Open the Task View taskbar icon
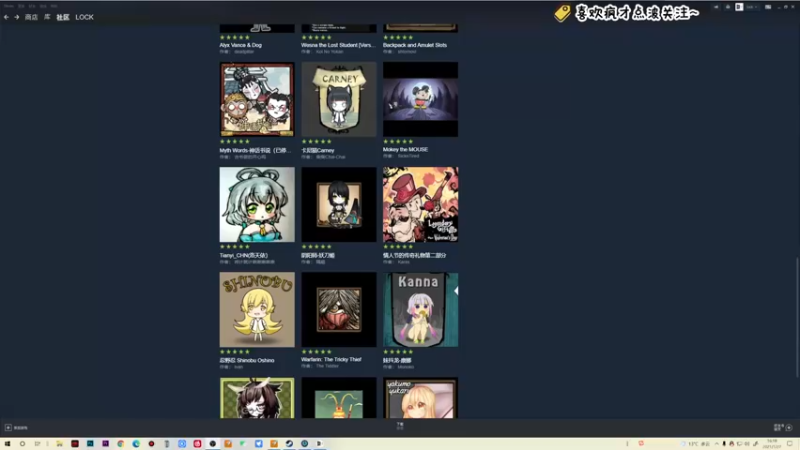Viewport: 800px width, 450px height. click(37, 444)
